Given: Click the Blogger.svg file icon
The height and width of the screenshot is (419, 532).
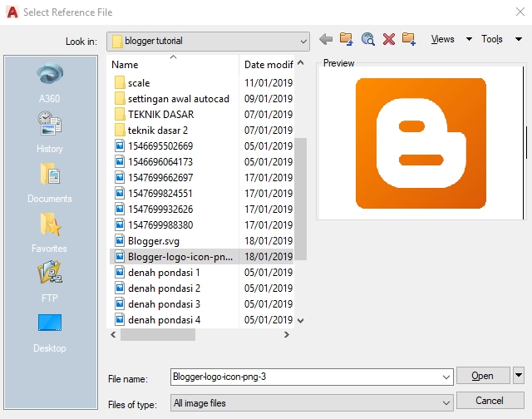Looking at the screenshot, I should [120, 241].
